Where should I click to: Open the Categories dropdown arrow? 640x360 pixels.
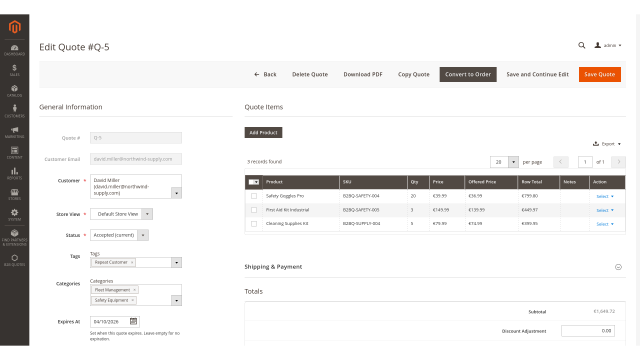[176, 301]
